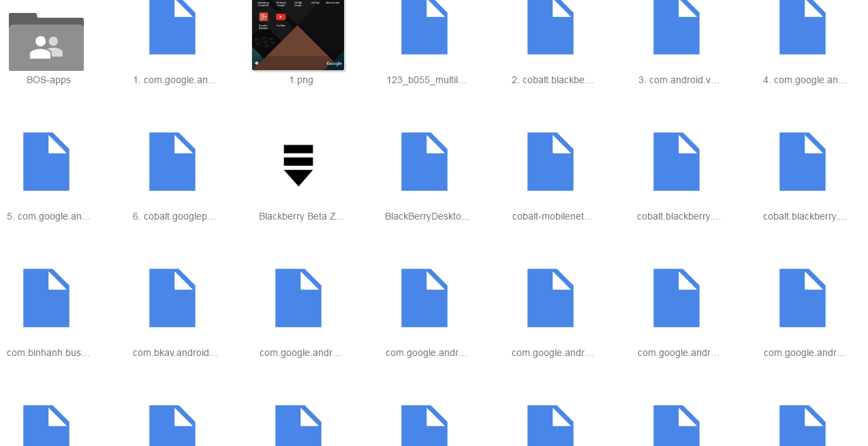This screenshot has width=868, height=446.
Task: Pick the com.bkav.android… file icon
Action: (172, 298)
